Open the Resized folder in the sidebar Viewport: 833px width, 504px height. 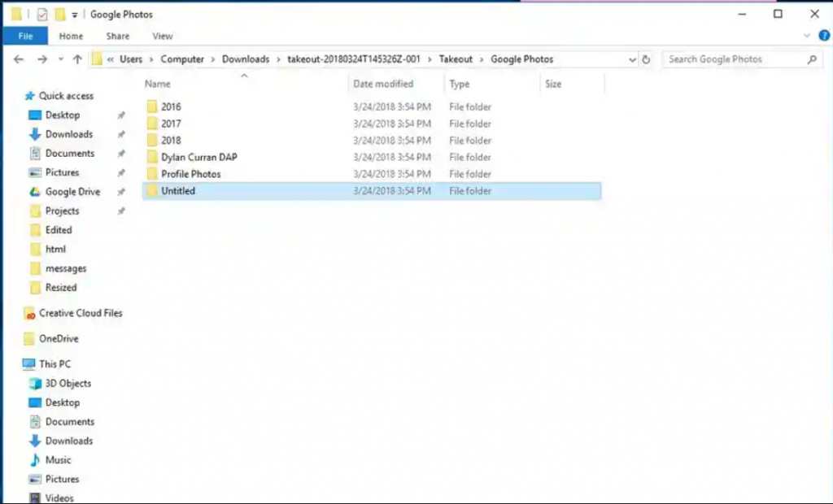click(x=60, y=287)
